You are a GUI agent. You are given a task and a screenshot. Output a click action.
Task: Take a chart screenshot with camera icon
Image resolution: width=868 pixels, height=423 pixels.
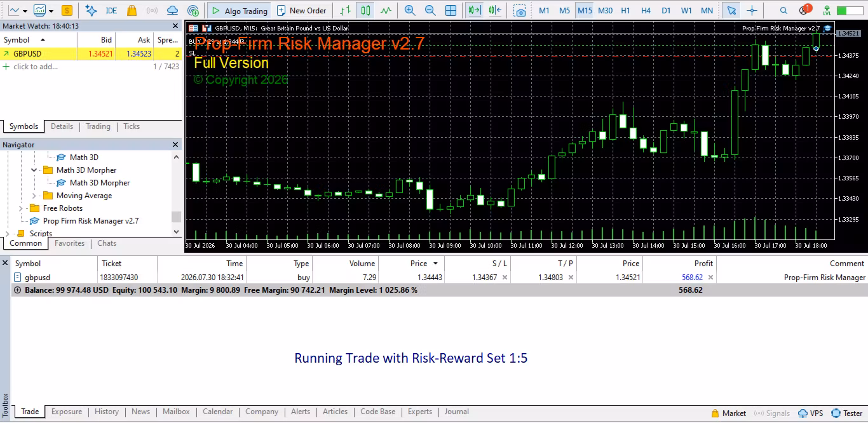[x=520, y=11]
